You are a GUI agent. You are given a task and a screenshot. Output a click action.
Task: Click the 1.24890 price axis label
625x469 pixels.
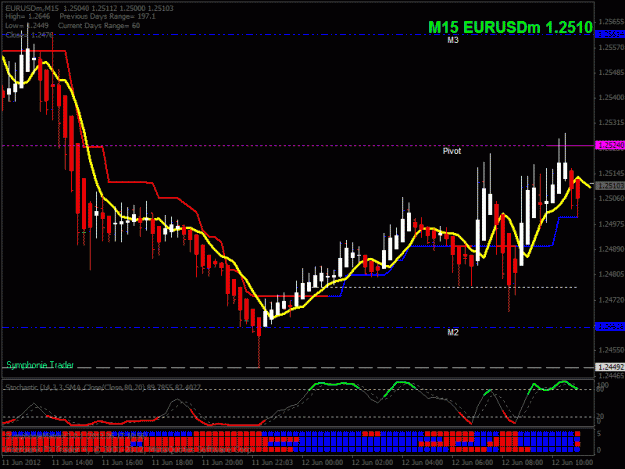pyautogui.click(x=611, y=249)
